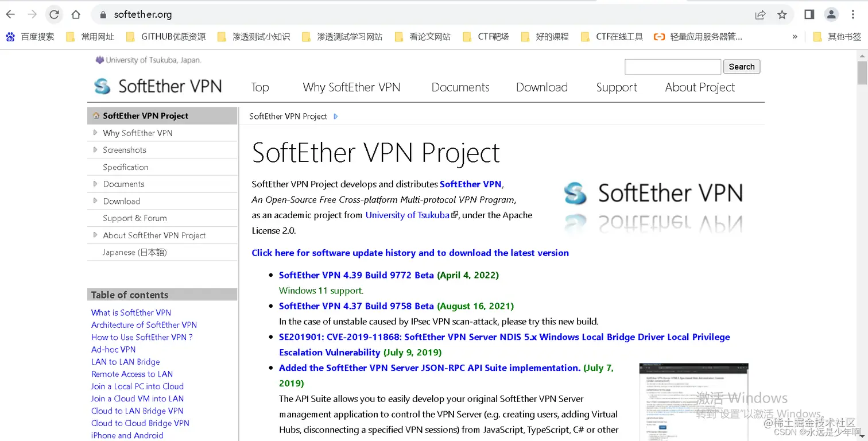Open the profile avatar icon
868x441 pixels.
(x=831, y=14)
